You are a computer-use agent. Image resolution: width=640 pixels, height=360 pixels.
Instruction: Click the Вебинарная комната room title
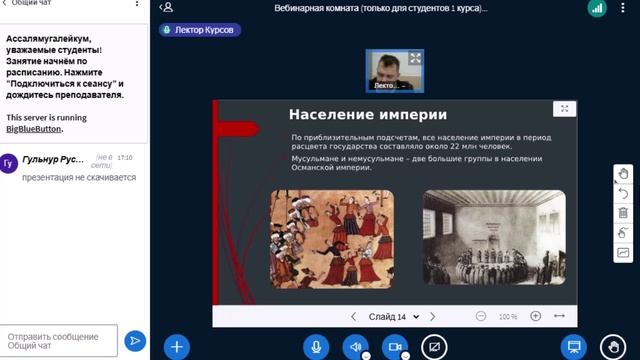381,8
